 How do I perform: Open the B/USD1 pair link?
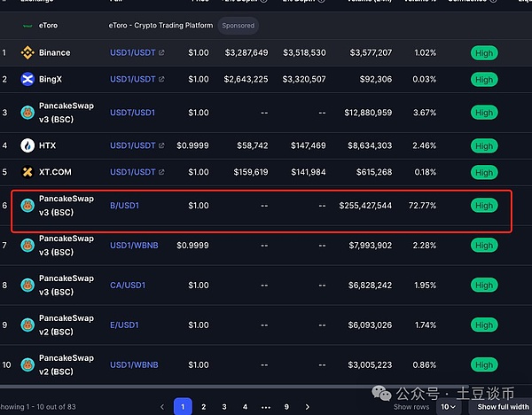(x=124, y=206)
